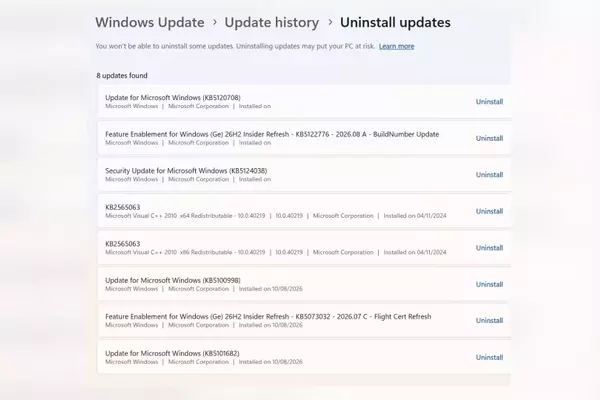The image size is (600, 400).
Task: Uninstall Feature Enablement KB5122776
Action: tap(489, 139)
